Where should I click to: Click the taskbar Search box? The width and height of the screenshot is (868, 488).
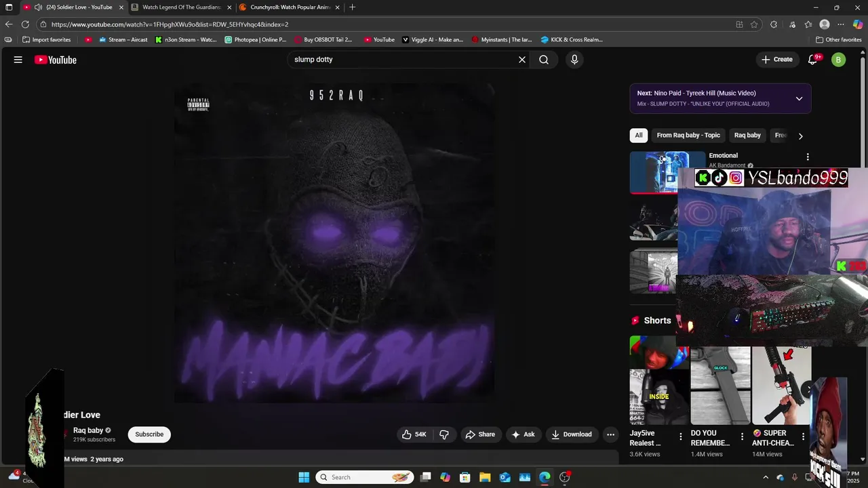[x=365, y=477]
